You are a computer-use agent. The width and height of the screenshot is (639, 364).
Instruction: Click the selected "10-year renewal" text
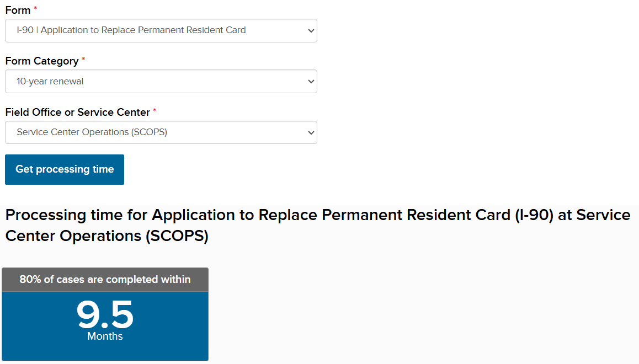50,82
